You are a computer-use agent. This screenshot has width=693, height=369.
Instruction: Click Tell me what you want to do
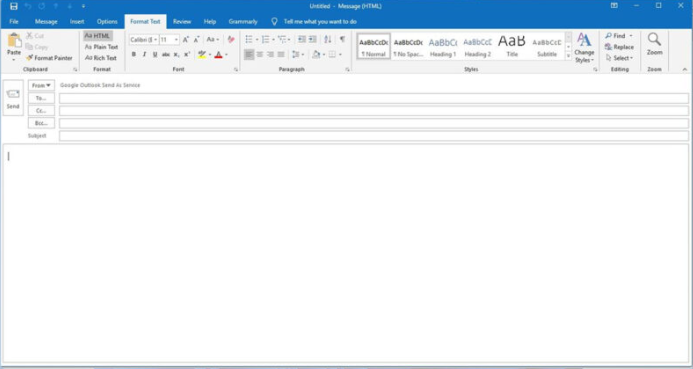[320, 21]
